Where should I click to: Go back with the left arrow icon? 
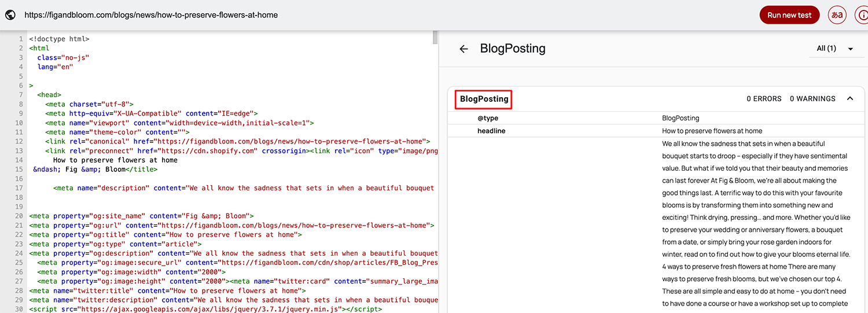[x=464, y=49]
